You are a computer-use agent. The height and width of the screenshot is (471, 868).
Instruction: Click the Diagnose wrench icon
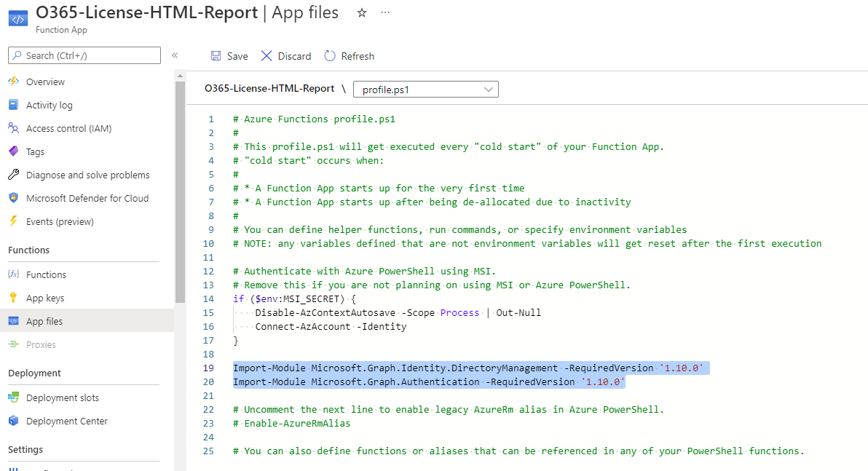point(14,174)
